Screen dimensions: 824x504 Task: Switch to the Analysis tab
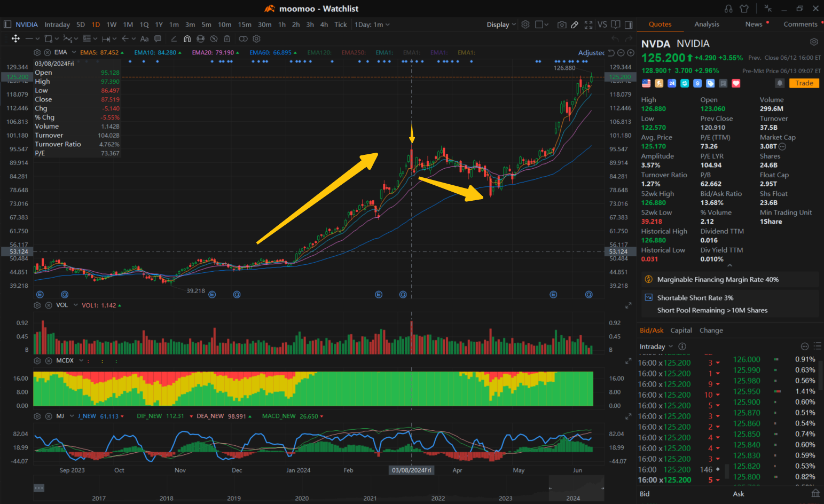[707, 24]
